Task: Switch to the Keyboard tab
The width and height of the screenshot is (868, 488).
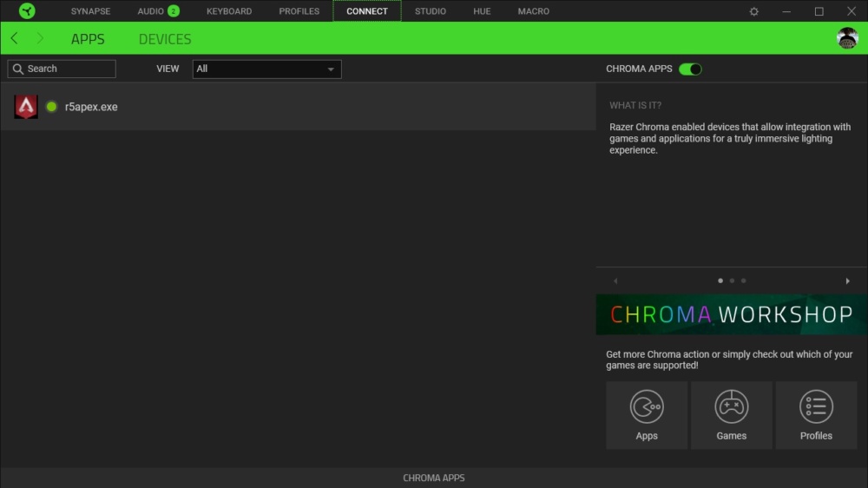Action: (229, 11)
